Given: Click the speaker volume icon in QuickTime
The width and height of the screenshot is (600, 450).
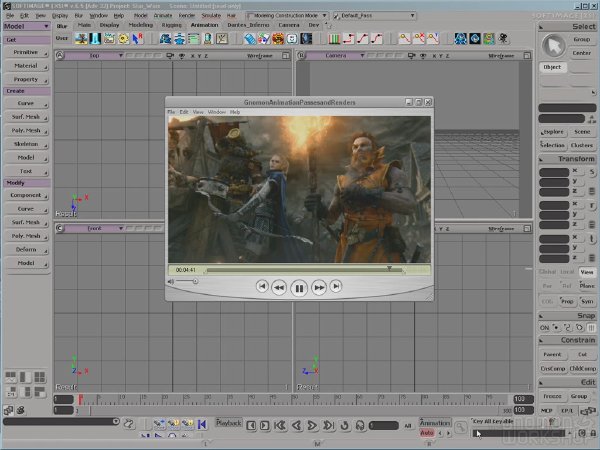Looking at the screenshot, I should [171, 282].
